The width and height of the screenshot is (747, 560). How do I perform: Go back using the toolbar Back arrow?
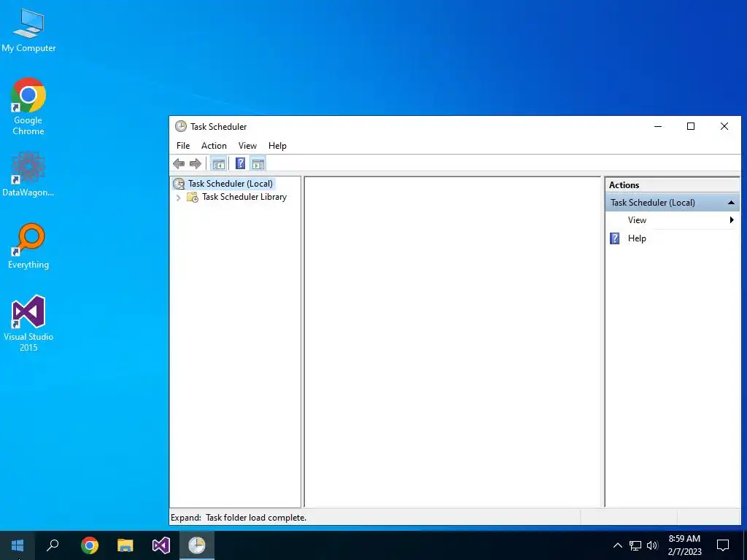179,164
